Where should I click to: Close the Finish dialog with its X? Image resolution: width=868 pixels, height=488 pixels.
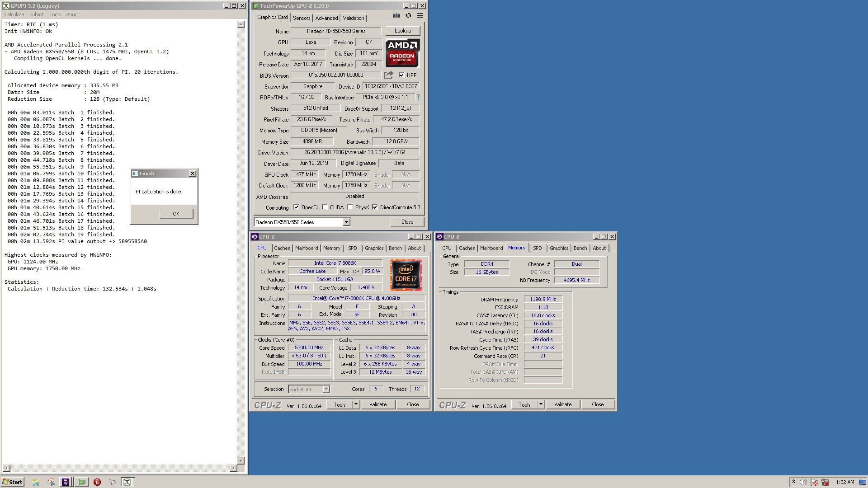tap(193, 174)
